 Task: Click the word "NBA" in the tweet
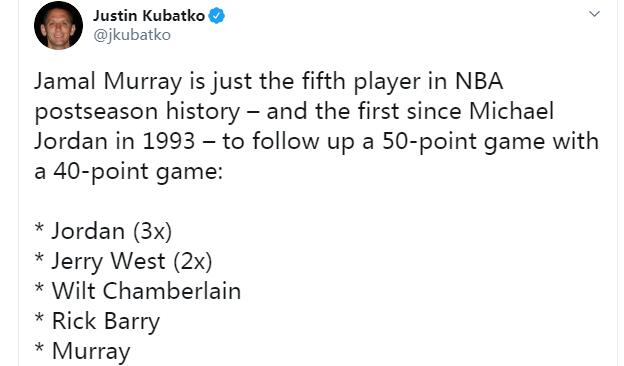[x=479, y=81]
